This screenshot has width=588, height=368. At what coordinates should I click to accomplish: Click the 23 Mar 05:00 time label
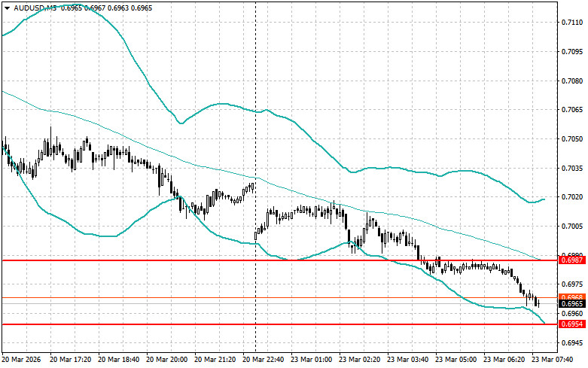455,360
